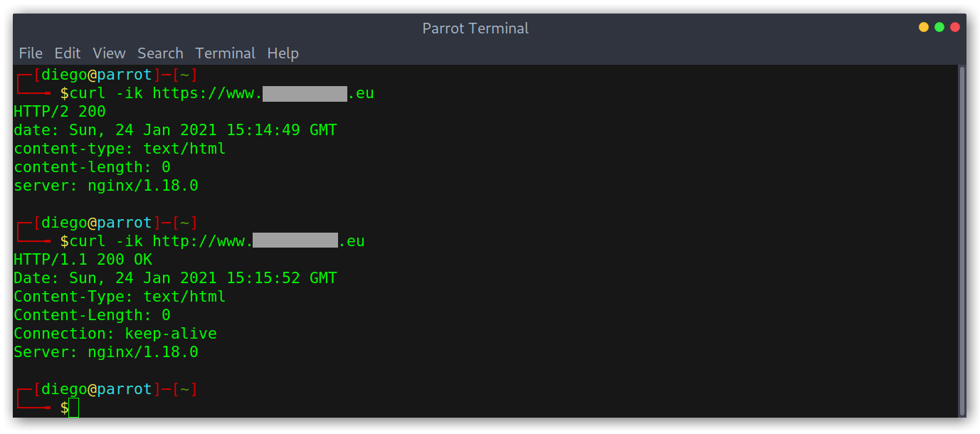980x434 pixels.
Task: Click the Connection: keep-alive header line
Action: point(115,334)
